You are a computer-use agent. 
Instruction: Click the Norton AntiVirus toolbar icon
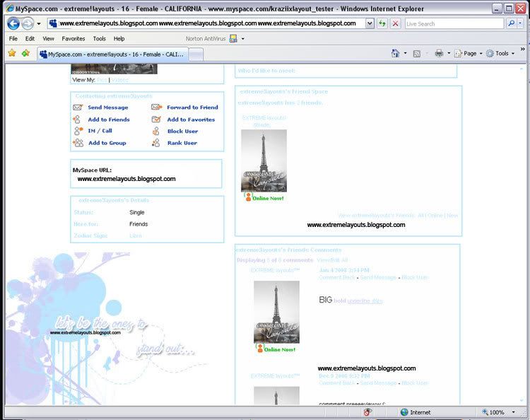click(233, 39)
